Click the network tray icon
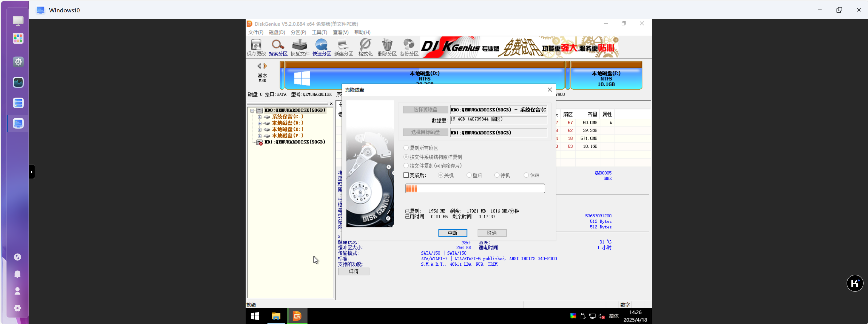This screenshot has width=868, height=324. (x=592, y=316)
